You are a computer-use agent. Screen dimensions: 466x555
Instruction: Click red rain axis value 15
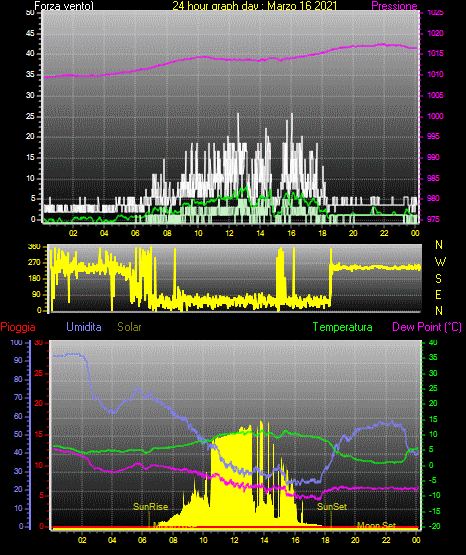(x=39, y=434)
